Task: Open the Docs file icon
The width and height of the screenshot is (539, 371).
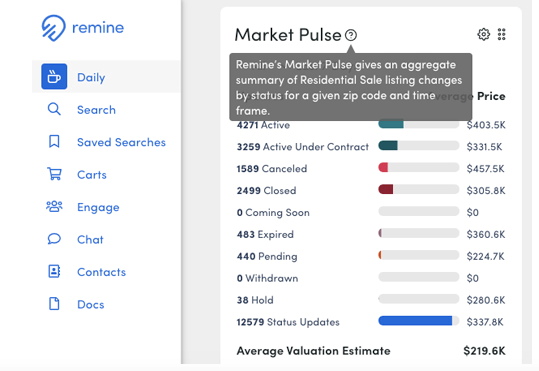Action: coord(54,304)
